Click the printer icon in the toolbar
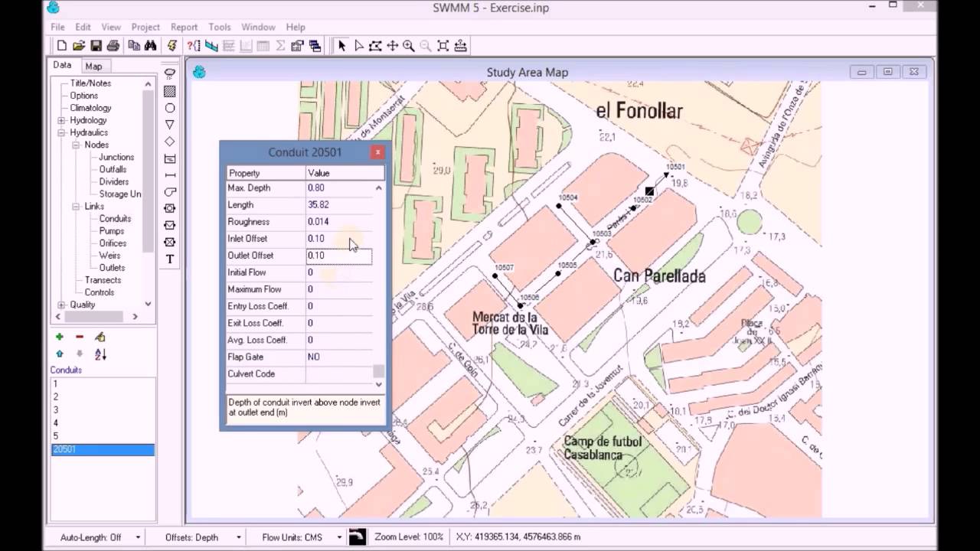980x551 pixels. pyautogui.click(x=113, y=46)
